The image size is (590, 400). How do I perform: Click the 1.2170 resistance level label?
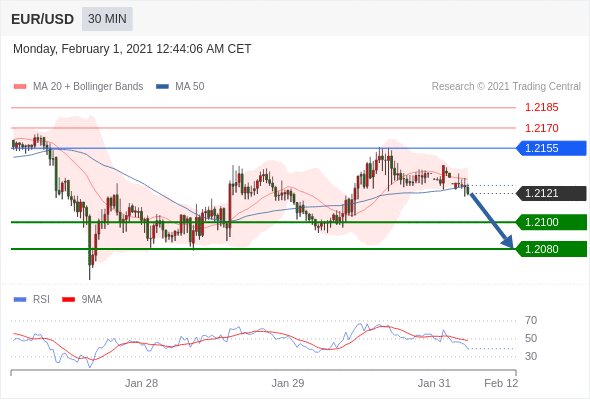tap(541, 128)
